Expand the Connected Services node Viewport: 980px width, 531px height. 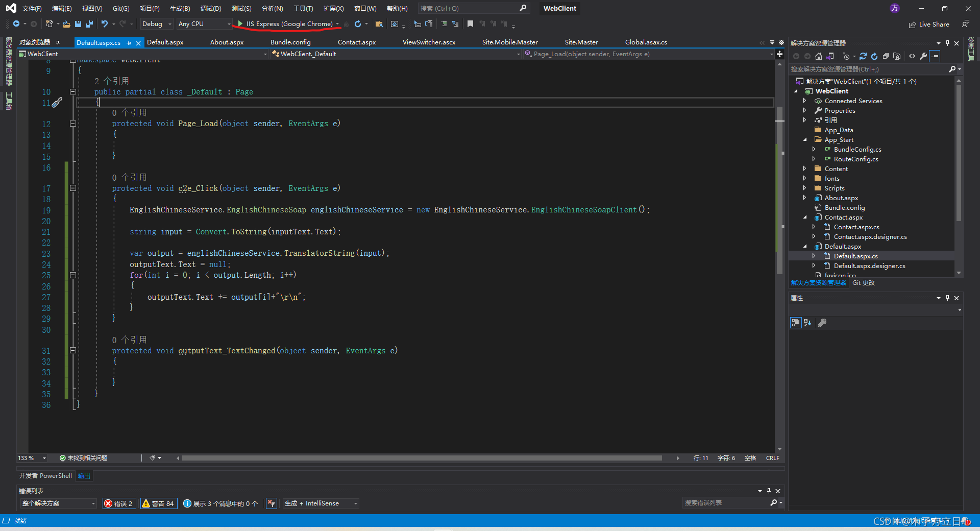pyautogui.click(x=805, y=101)
